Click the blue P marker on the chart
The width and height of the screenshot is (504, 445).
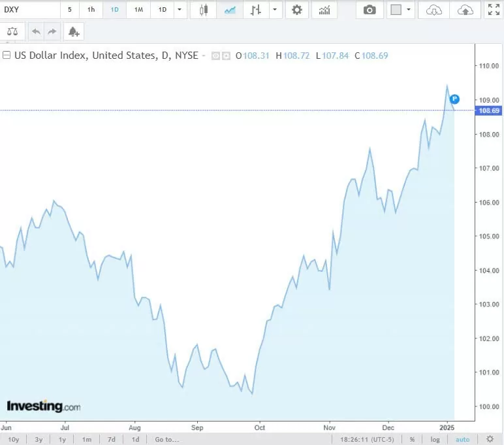(x=454, y=99)
